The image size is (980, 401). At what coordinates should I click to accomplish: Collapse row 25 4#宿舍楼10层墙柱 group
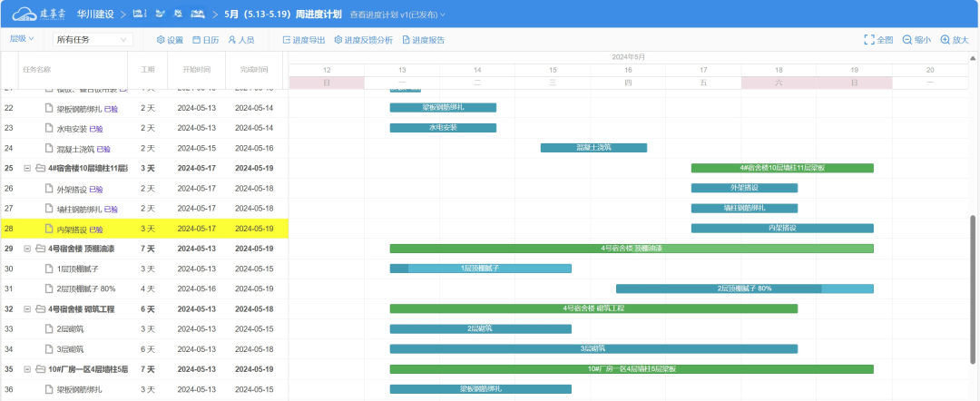(27, 169)
